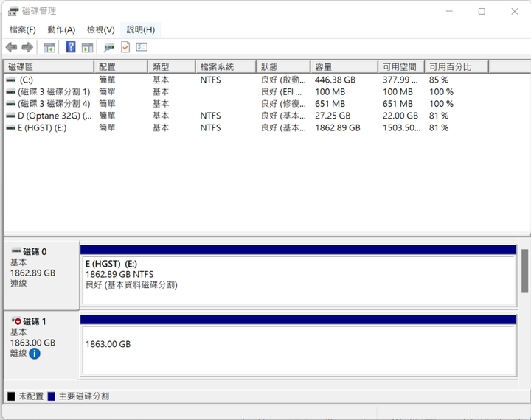This screenshot has height=420, width=531.
Task: Click the 磁碟 0 disk label panel
Action: tap(41, 275)
